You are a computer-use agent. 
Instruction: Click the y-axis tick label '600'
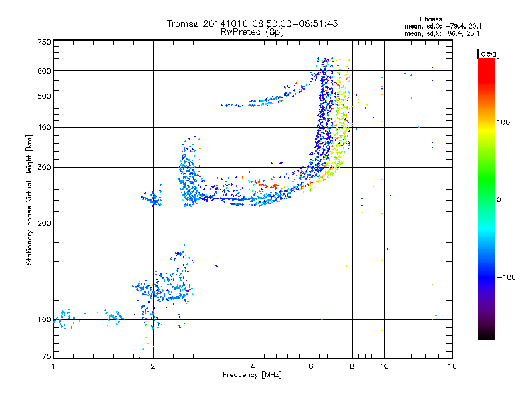[44, 71]
